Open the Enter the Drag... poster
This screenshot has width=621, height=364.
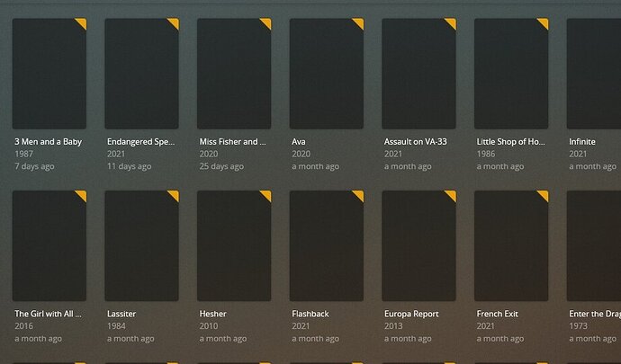coord(594,245)
